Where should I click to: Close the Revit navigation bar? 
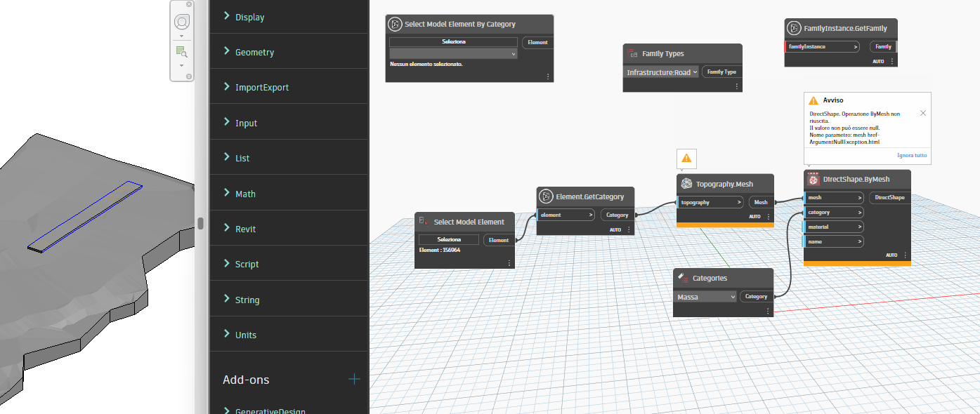point(189,4)
